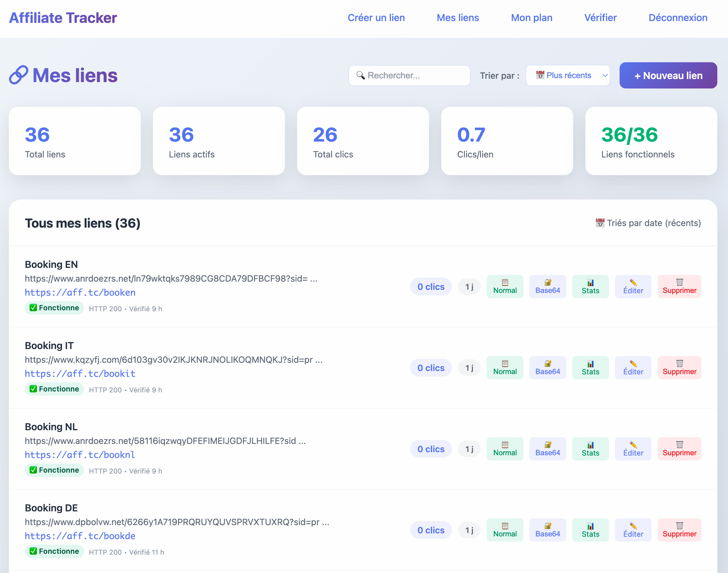Click the dpbolvw.net destination URL
The height and width of the screenshot is (573, 728).
pos(177,522)
